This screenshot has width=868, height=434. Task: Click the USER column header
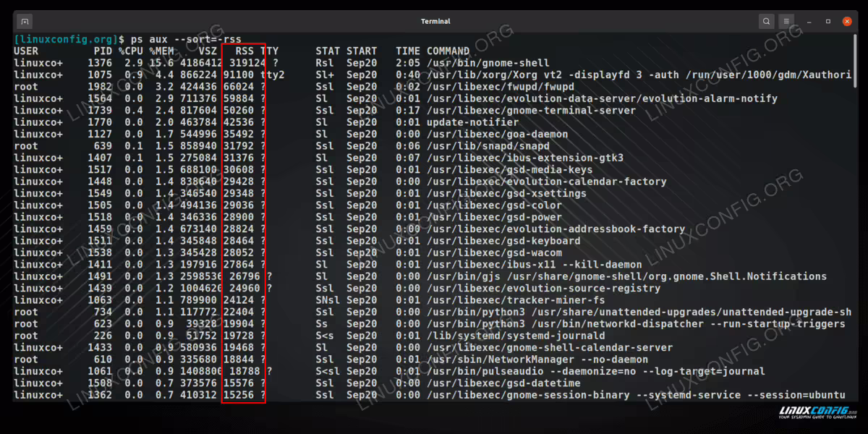coord(26,51)
